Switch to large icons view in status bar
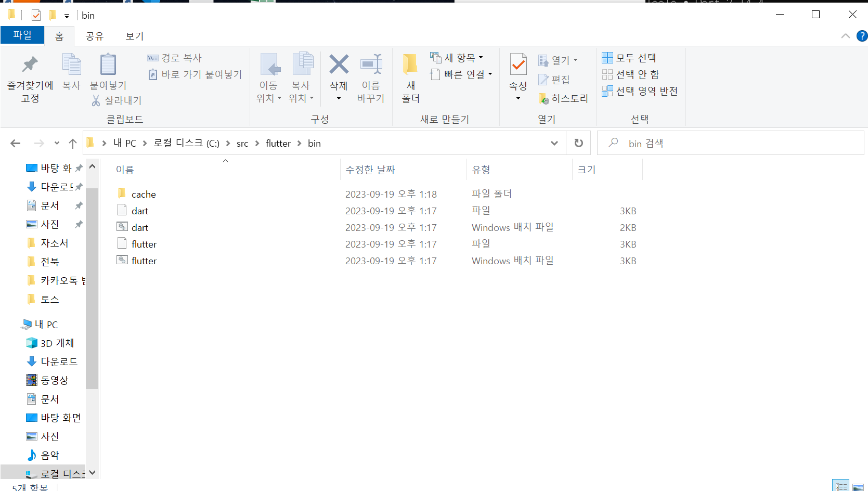Screen dimensions: 868x491 [x=858, y=486]
